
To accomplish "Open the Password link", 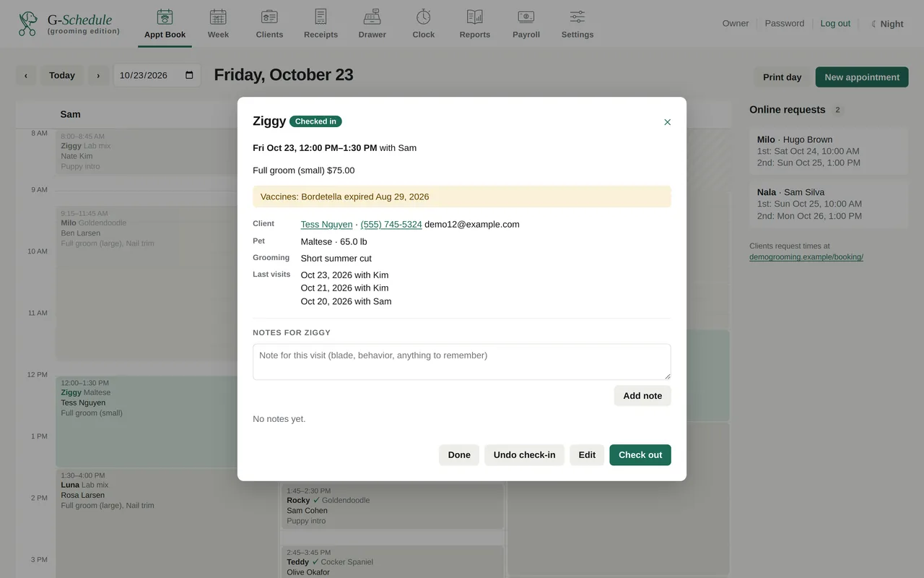I will tap(785, 24).
